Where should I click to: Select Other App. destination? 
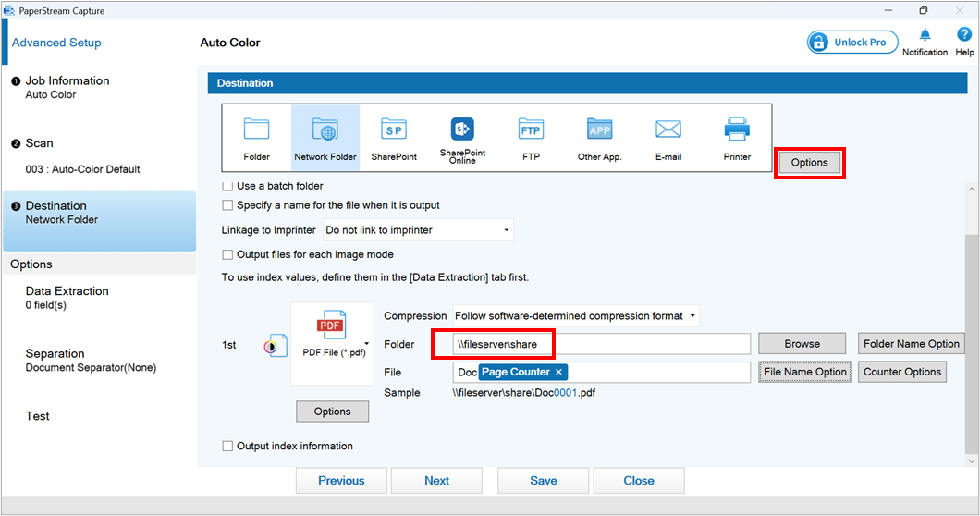coord(599,138)
